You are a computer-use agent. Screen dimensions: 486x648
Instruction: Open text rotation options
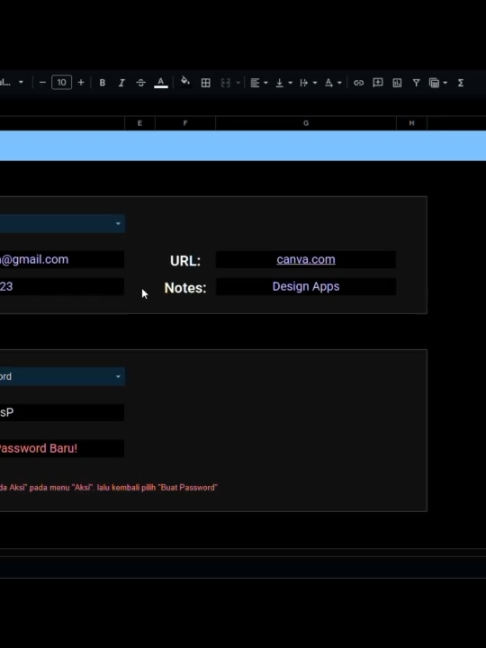click(333, 83)
